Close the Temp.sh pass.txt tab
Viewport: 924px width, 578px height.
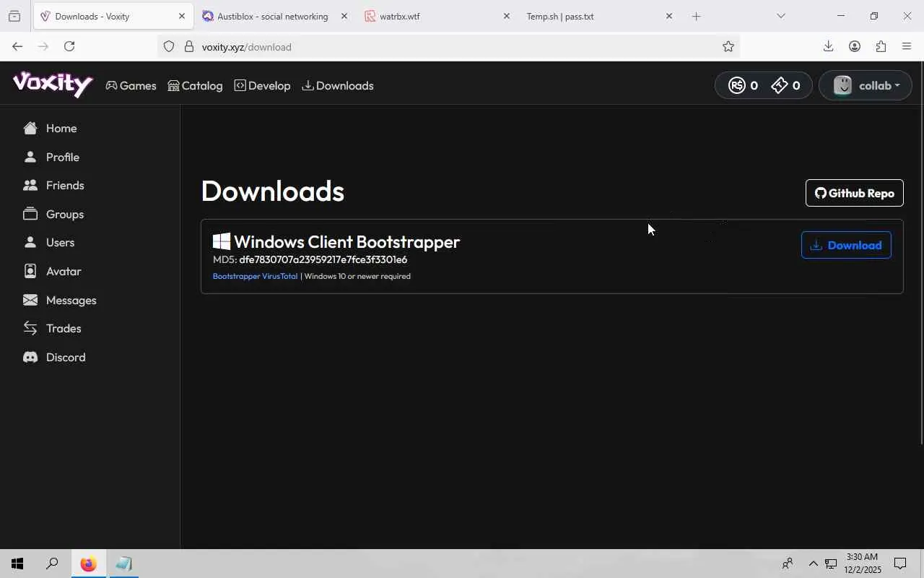tap(669, 16)
